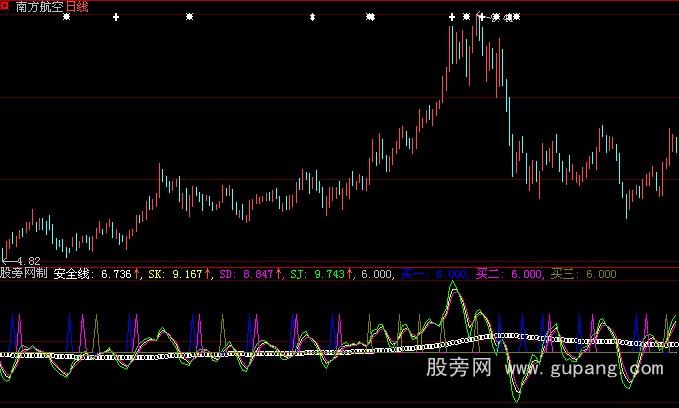Click the rightmost star marker on the top row

click(x=516, y=17)
